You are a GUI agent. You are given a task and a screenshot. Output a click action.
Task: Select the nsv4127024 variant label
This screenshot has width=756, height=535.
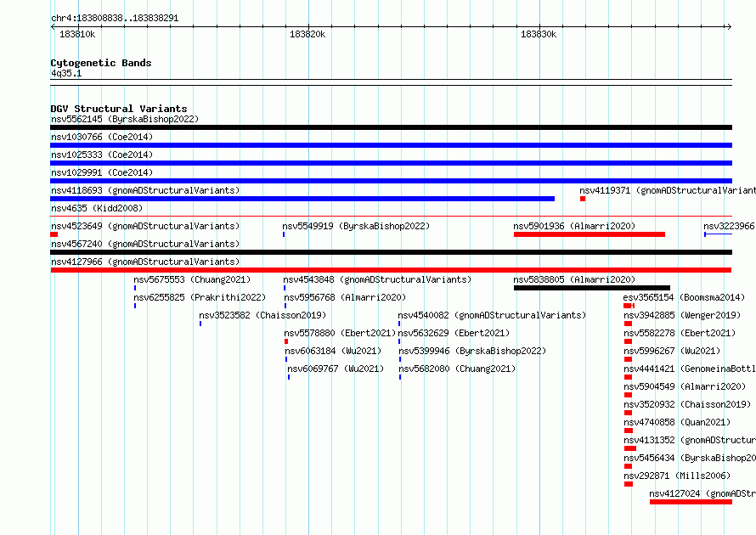(702, 493)
